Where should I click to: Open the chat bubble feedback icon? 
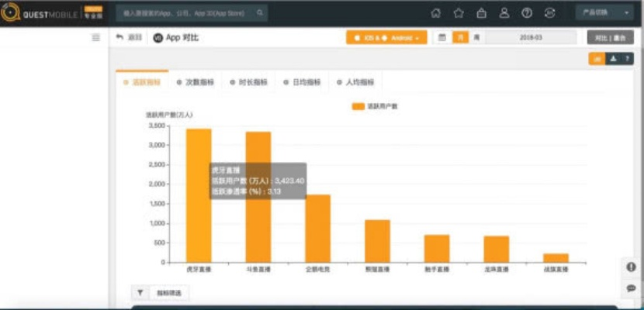(631, 288)
